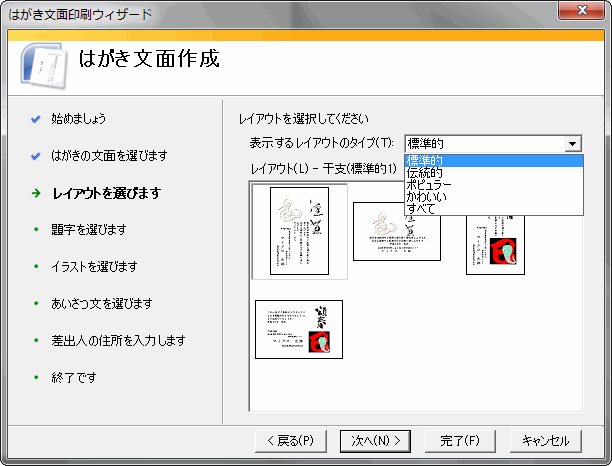Select the horizontal red snake stamp layout

coord(299,329)
